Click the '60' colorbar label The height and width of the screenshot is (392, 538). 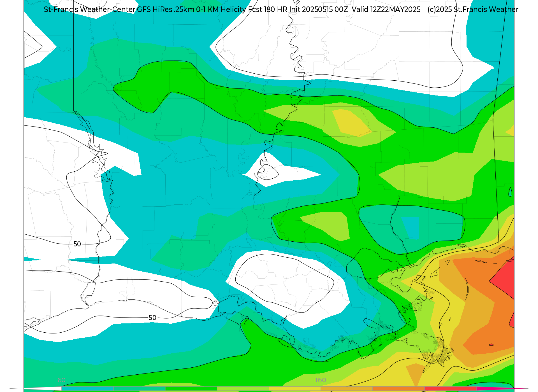pos(62,380)
